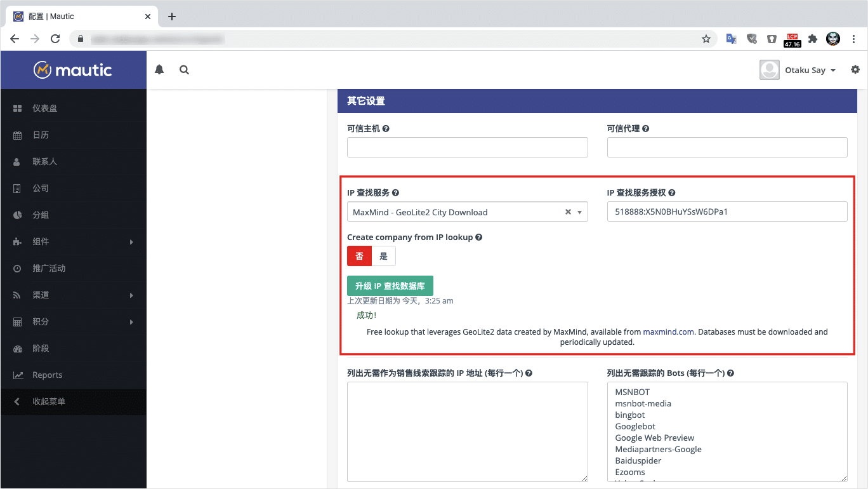Click the IP 查找服务授权 key field

point(727,211)
